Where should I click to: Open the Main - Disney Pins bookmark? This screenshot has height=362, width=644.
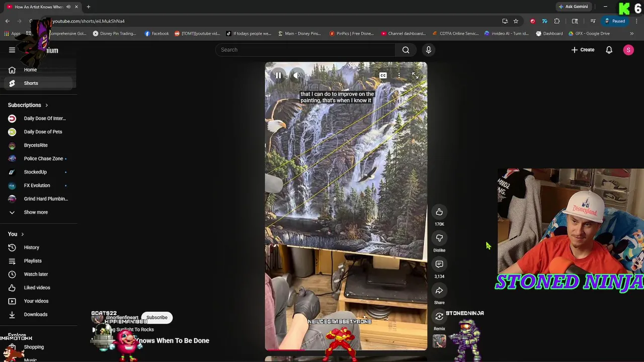pyautogui.click(x=300, y=34)
